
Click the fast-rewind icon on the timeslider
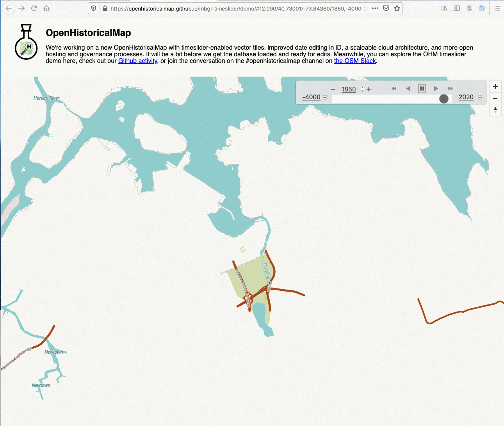click(394, 88)
